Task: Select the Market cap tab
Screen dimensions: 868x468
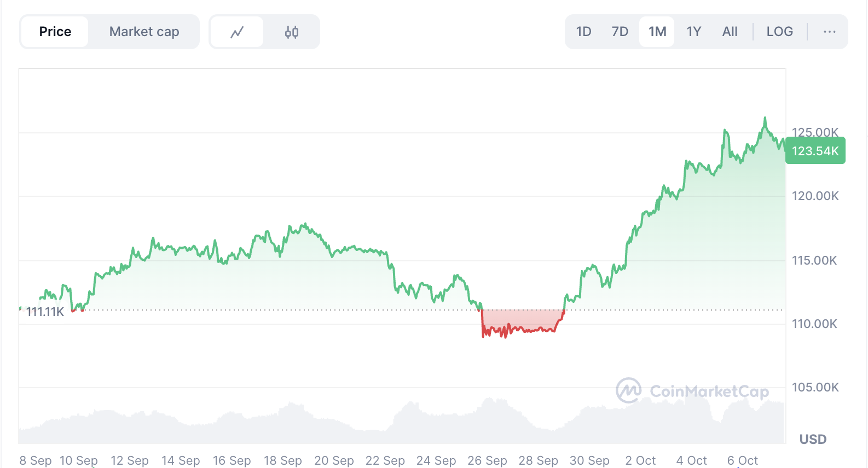Action: point(144,32)
